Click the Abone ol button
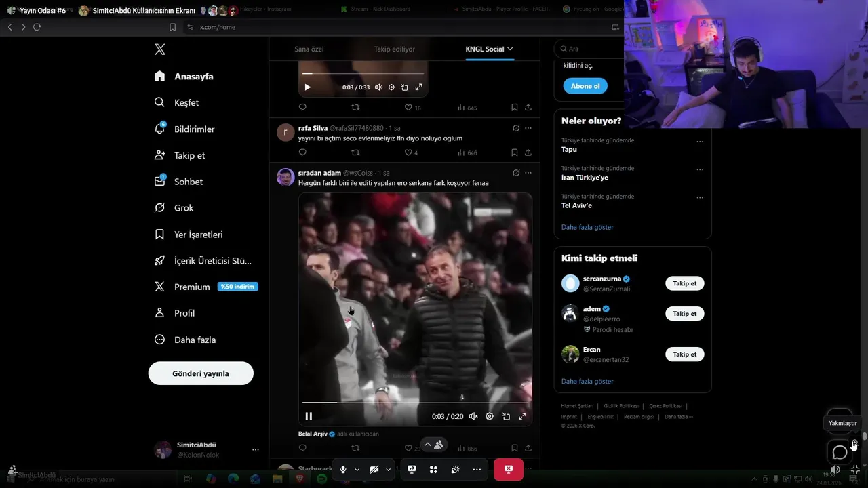This screenshot has height=488, width=868. (585, 86)
